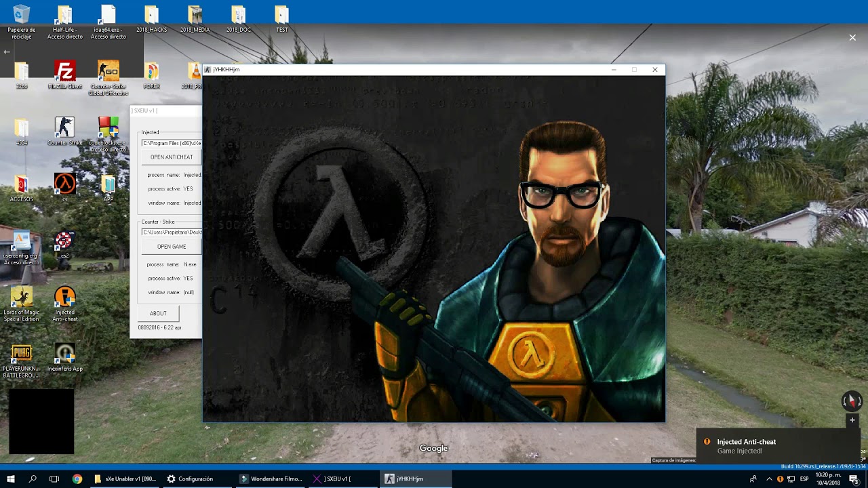The height and width of the screenshot is (488, 868).
Task: Close the dark overlay with top-right X
Action: point(852,38)
